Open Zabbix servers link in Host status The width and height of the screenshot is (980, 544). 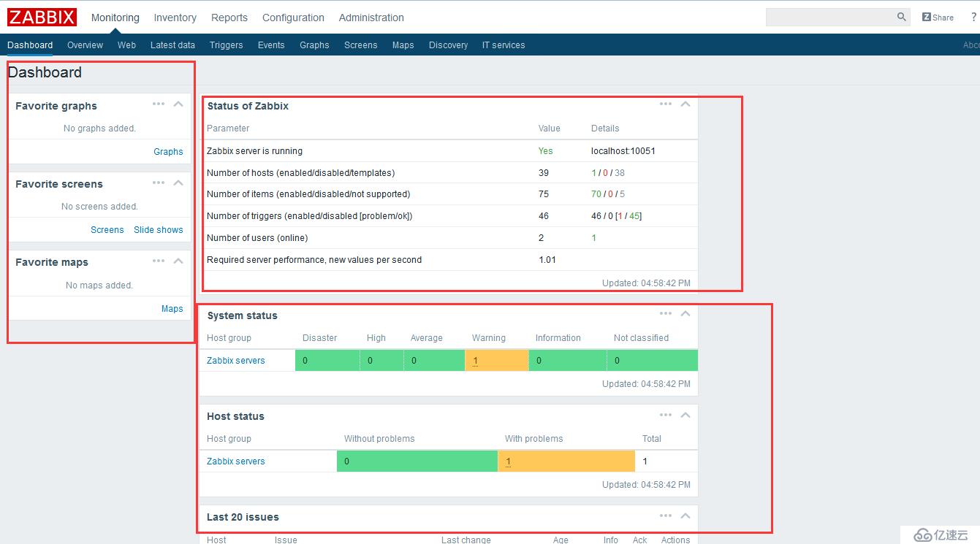[236, 461]
